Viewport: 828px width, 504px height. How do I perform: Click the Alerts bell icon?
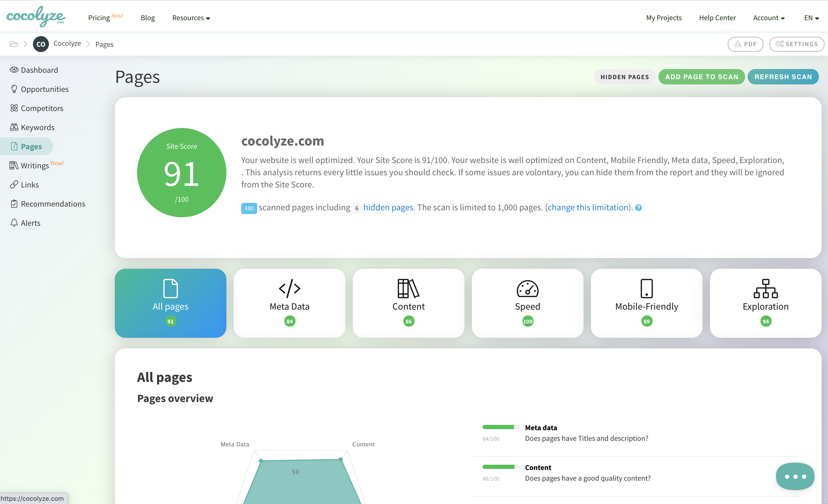[x=14, y=223]
